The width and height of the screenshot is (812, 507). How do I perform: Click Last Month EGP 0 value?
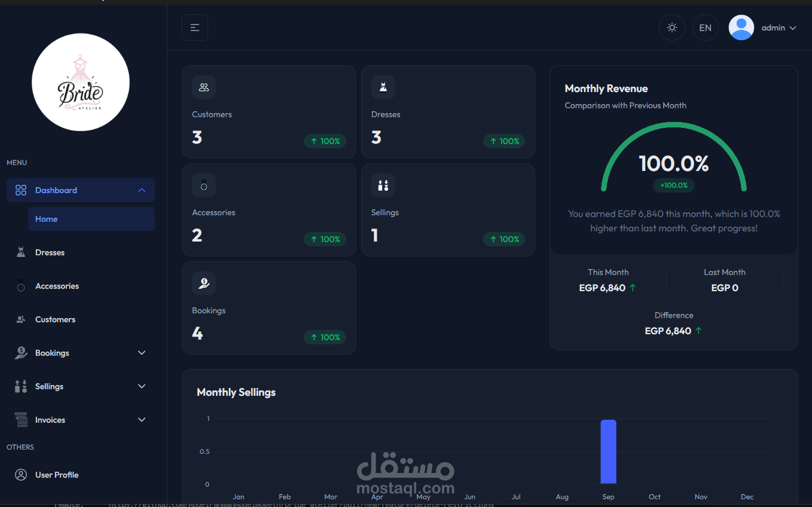(725, 288)
